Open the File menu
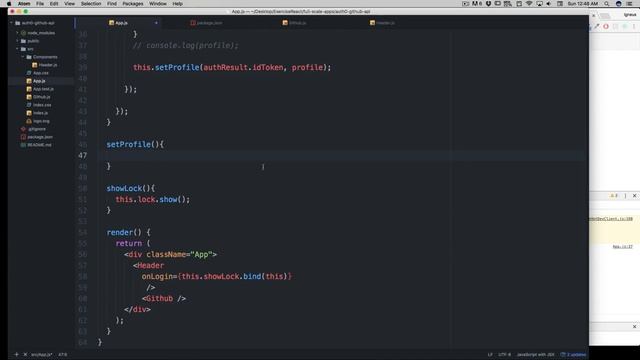The height and width of the screenshot is (360, 640). click(40, 4)
